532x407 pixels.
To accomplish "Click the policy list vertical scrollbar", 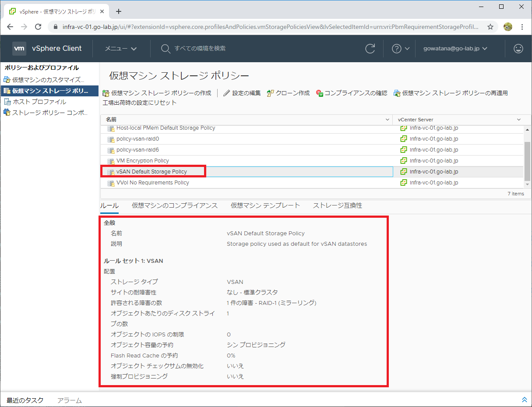I will click(527, 161).
